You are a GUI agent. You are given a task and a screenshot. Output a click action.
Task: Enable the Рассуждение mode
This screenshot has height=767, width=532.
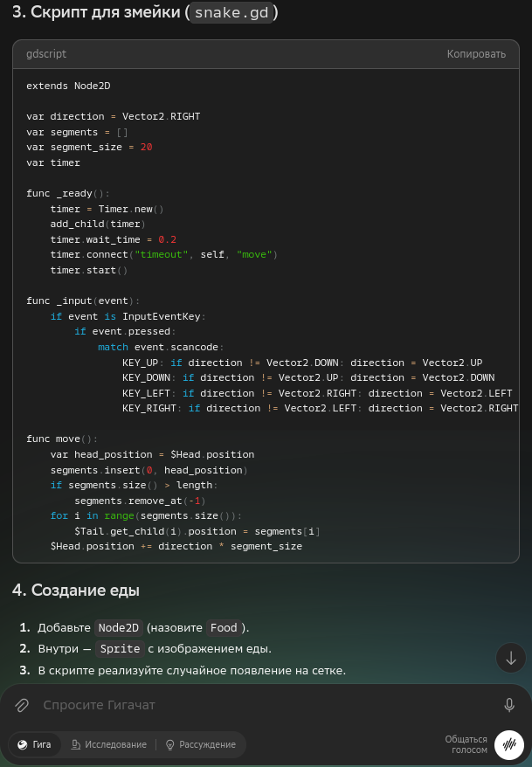(201, 744)
